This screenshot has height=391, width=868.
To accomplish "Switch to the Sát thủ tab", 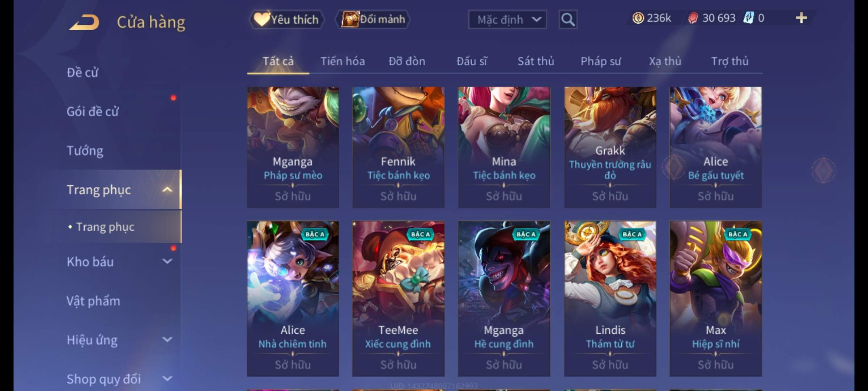I will [536, 61].
